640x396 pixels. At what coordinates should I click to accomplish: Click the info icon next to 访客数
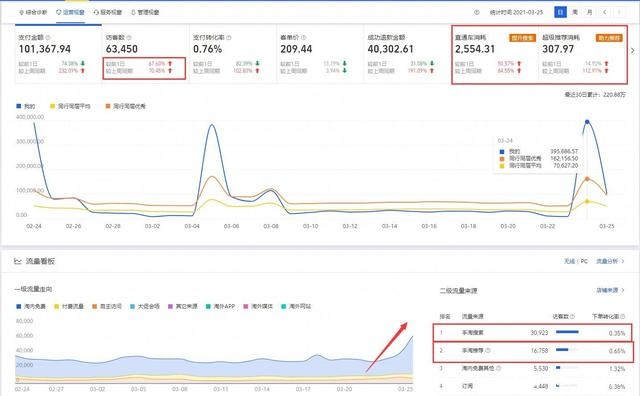[x=129, y=38]
